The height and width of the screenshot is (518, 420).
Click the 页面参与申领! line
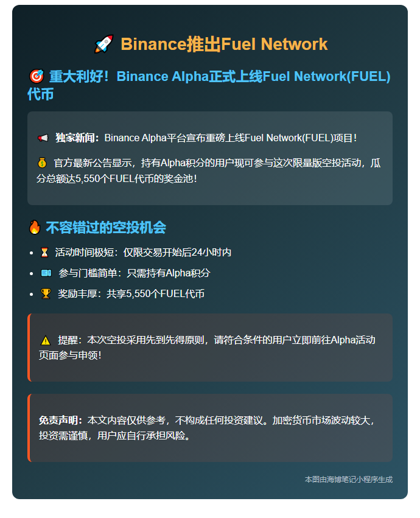click(x=70, y=355)
